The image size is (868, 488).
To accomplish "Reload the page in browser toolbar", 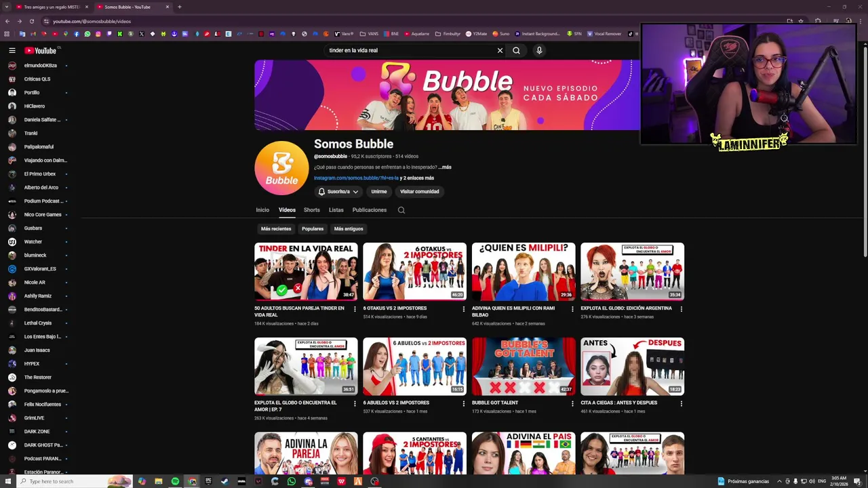I will (31, 21).
